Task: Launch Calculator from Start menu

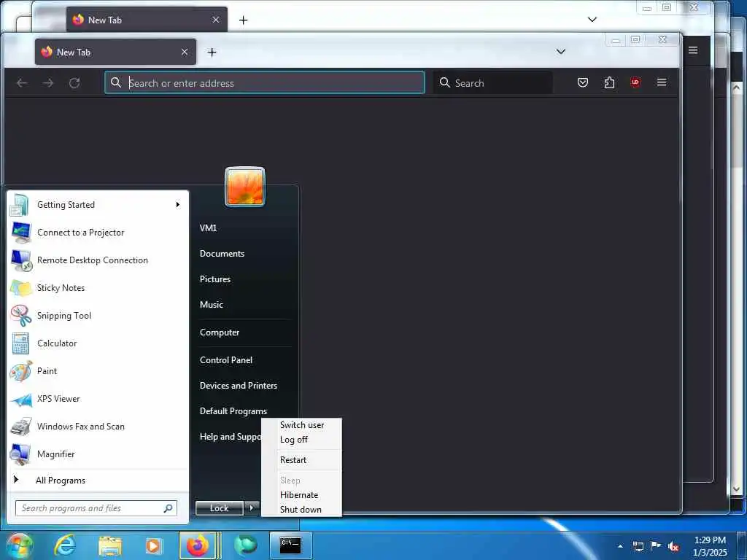Action: pyautogui.click(x=98, y=343)
